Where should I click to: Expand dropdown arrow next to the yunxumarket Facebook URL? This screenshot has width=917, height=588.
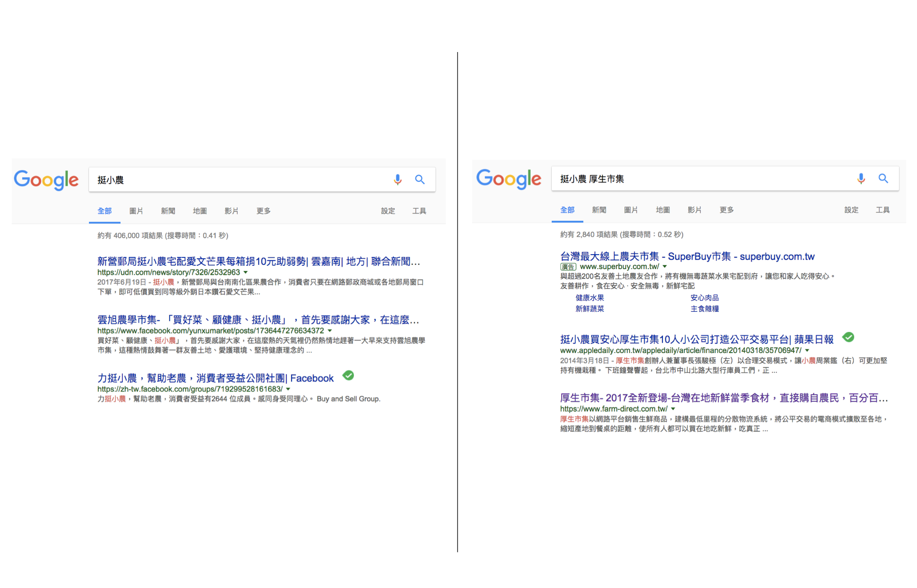(x=330, y=331)
